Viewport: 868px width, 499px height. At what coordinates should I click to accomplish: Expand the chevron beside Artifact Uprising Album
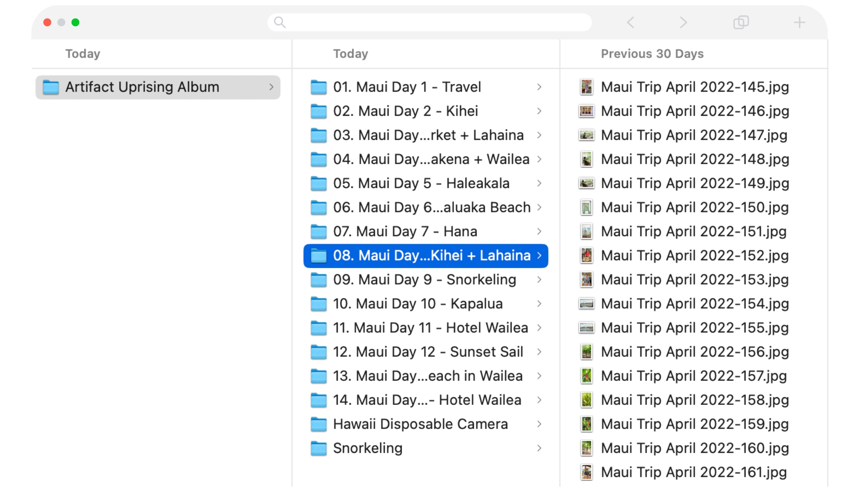[272, 87]
